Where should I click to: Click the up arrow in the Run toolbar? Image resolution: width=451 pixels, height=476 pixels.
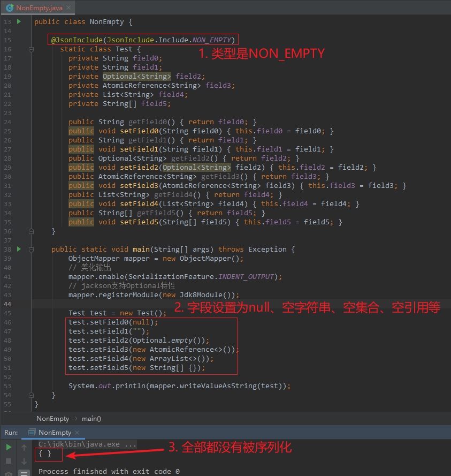[x=24, y=447]
